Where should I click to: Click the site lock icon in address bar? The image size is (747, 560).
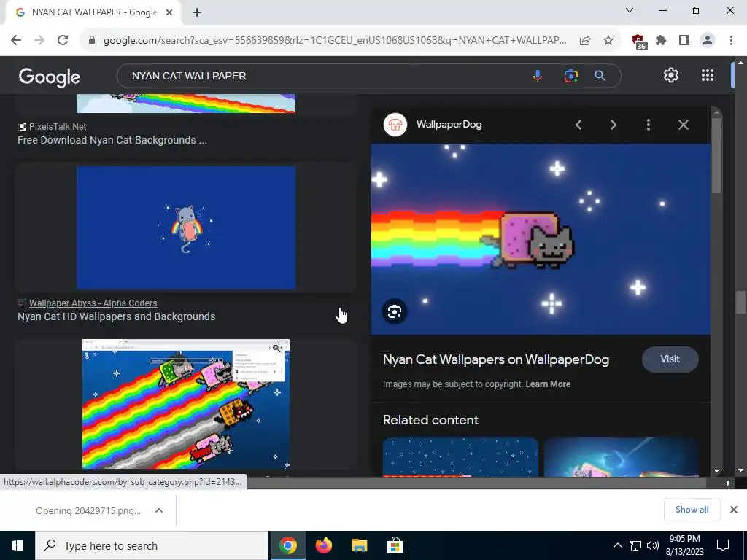pos(92,40)
